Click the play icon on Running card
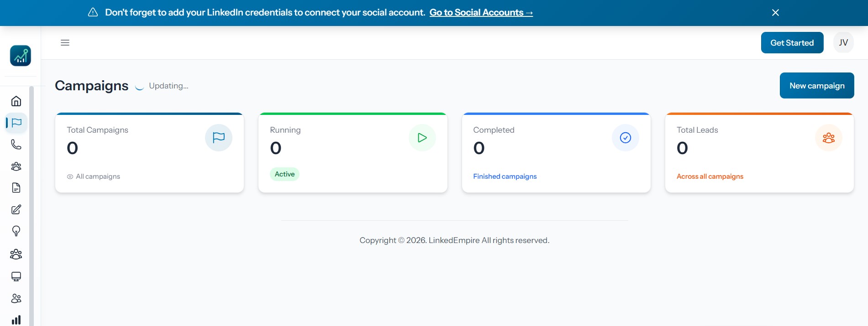 tap(422, 138)
